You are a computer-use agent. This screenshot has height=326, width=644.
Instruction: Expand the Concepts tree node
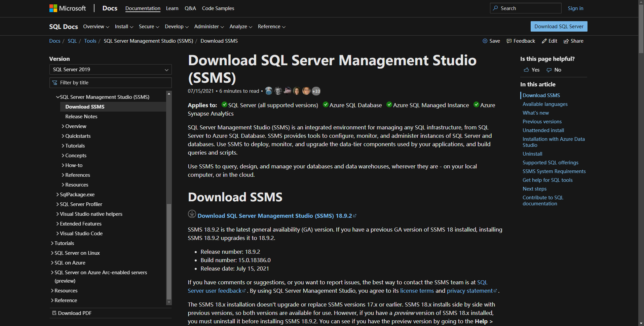[63, 156]
